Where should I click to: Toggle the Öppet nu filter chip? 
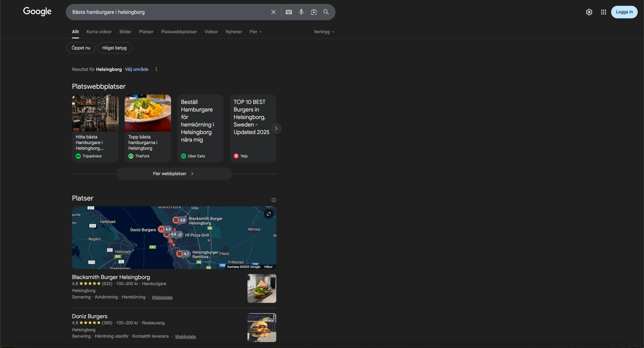tap(81, 48)
